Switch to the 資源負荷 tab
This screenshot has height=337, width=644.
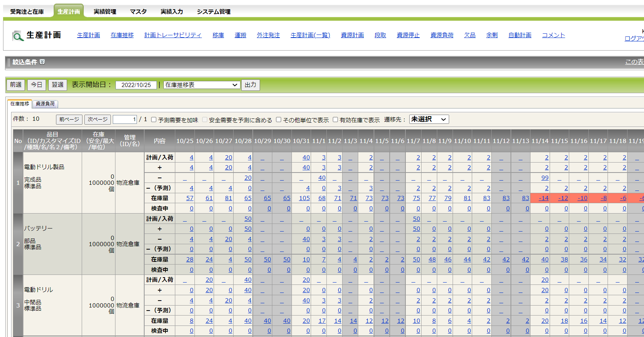tap(45, 104)
